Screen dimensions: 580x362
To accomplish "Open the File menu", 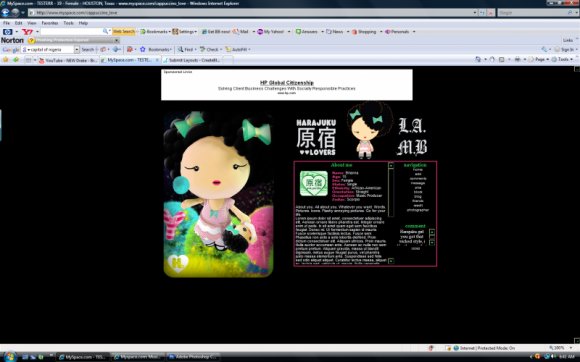I will pyautogui.click(x=6, y=23).
